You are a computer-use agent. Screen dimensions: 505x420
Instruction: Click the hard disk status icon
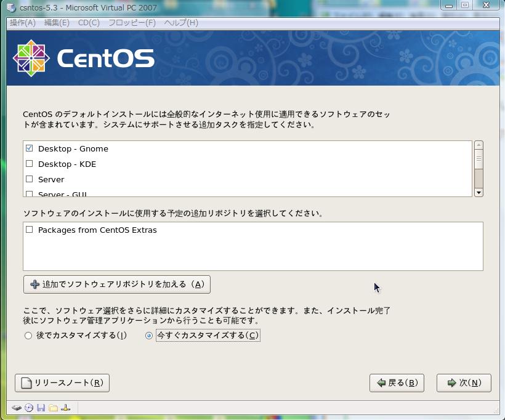point(16,408)
